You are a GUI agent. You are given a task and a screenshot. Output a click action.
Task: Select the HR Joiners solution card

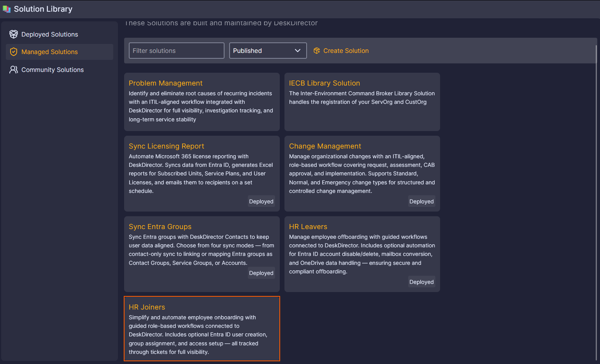coord(202,329)
